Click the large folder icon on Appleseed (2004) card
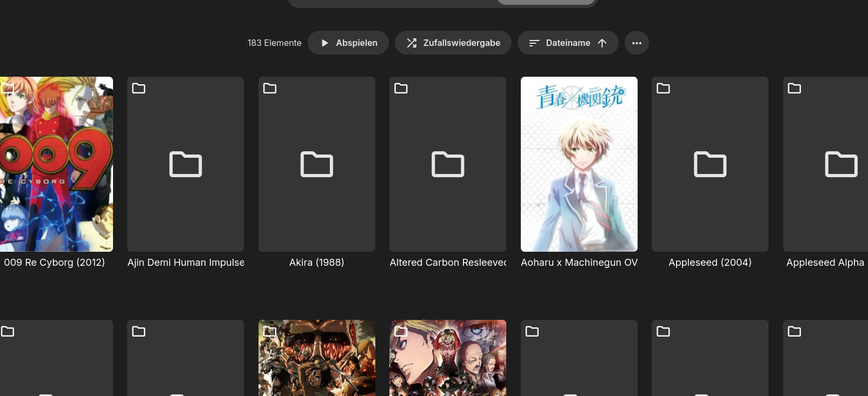The image size is (868, 396). (710, 164)
